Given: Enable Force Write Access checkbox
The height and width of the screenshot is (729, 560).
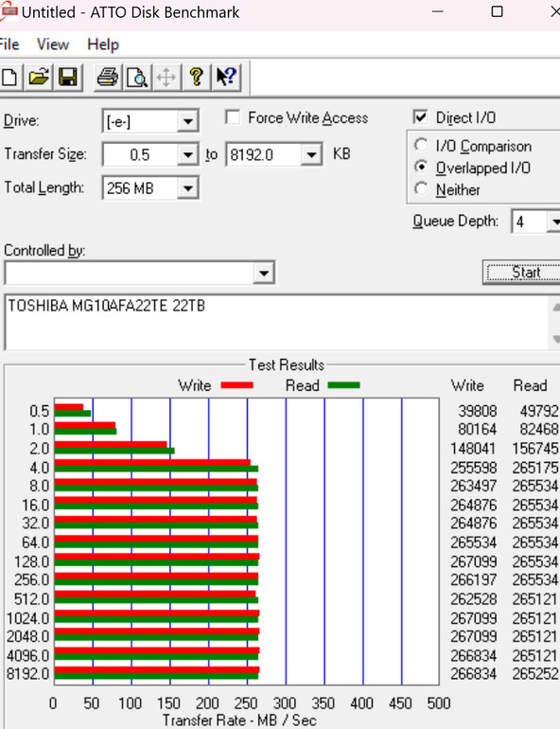Looking at the screenshot, I should (233, 117).
